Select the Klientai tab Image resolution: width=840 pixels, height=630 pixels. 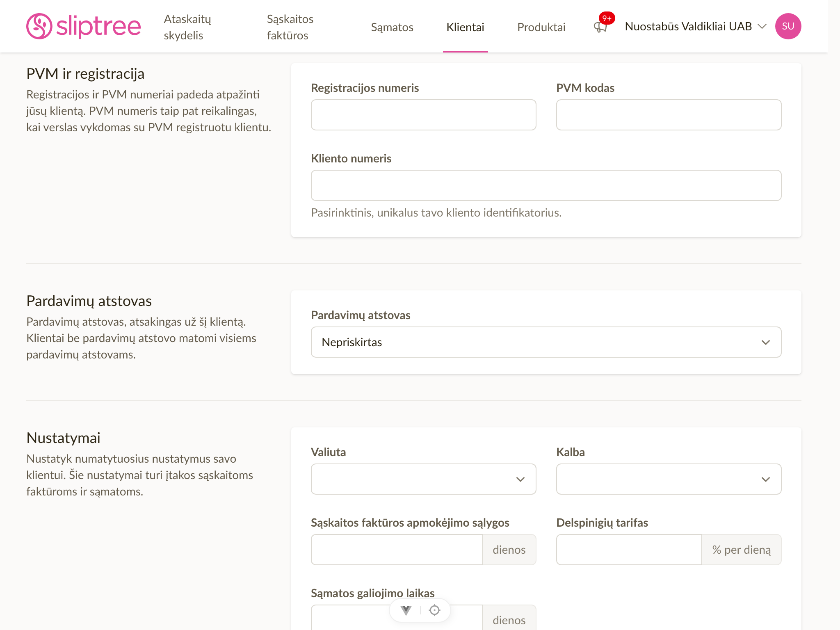(465, 27)
